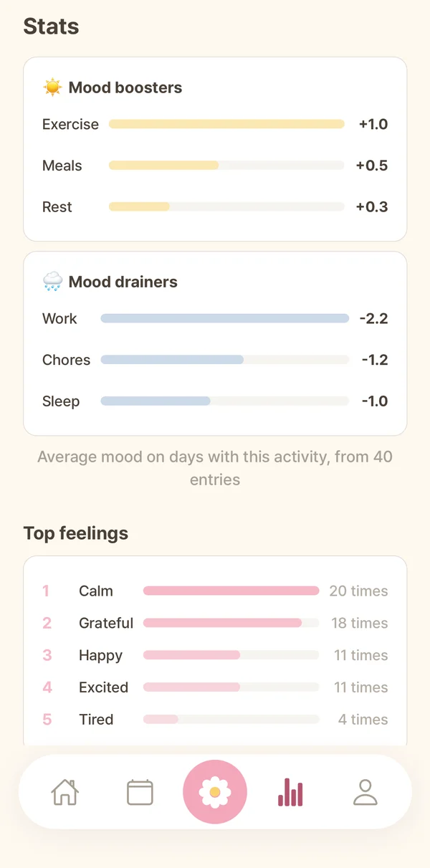Viewport: 430px width, 868px height.
Task: Select the Tired feeling ranked fifth
Action: pos(215,720)
